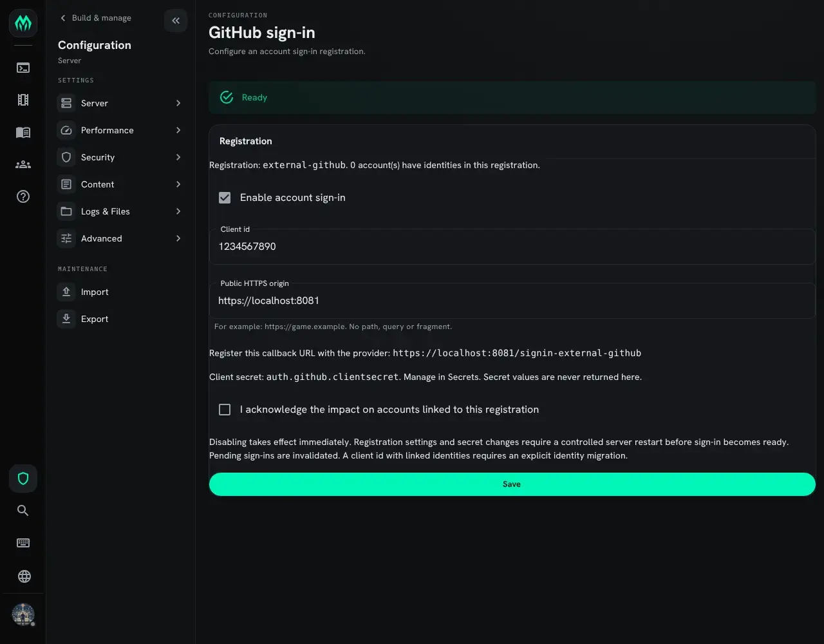This screenshot has width=824, height=644.
Task: Click the Logs & Files folder icon
Action: (66, 211)
